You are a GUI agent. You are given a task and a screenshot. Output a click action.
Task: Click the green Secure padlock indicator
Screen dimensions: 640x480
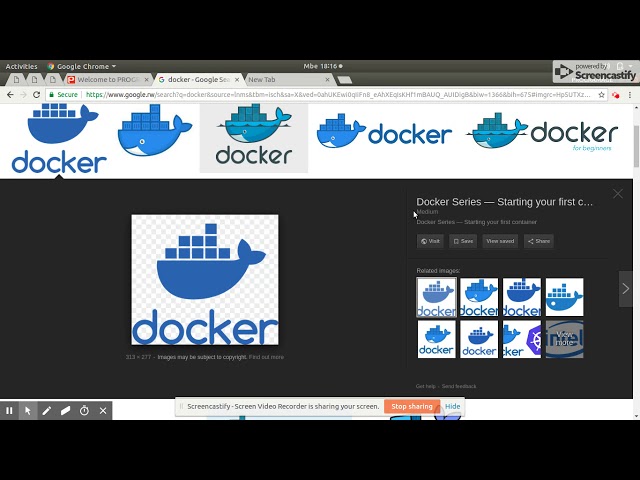coord(64,95)
